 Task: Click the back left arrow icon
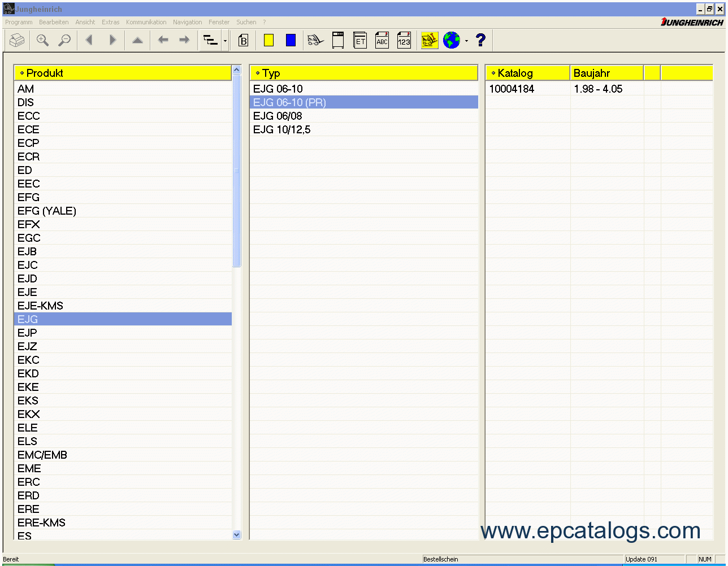(163, 40)
